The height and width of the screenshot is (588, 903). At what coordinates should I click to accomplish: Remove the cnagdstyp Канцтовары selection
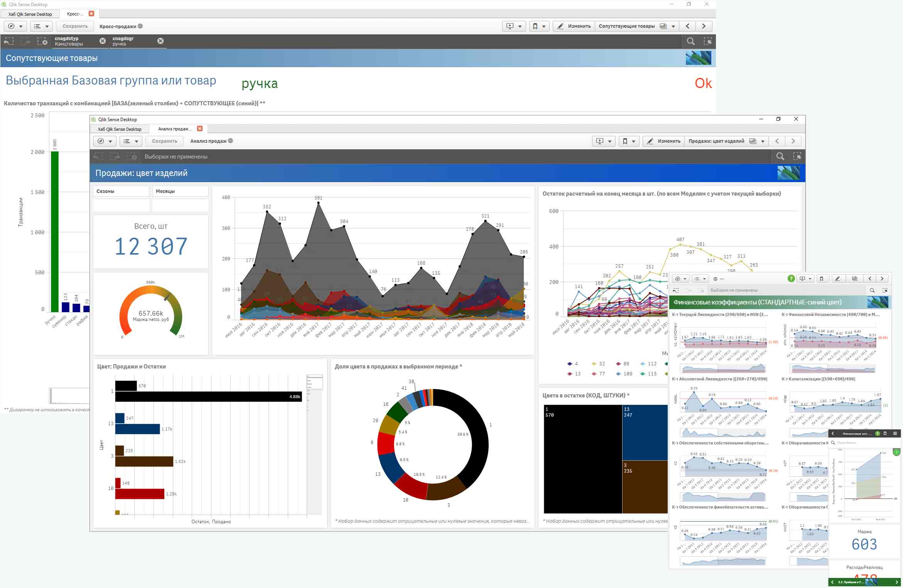102,41
